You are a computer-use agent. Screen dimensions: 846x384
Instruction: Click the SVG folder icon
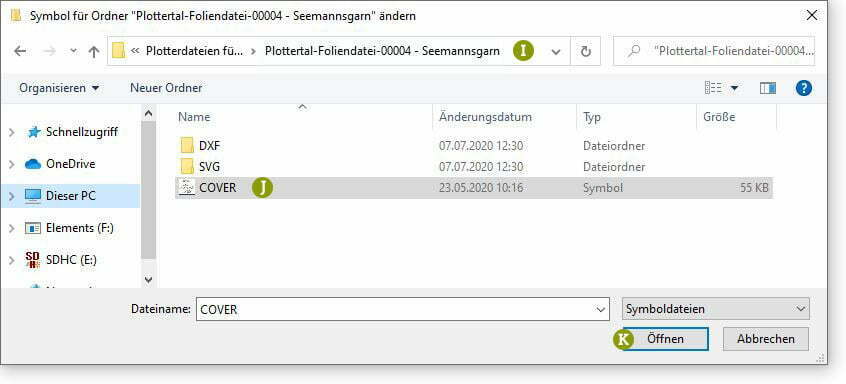187,167
